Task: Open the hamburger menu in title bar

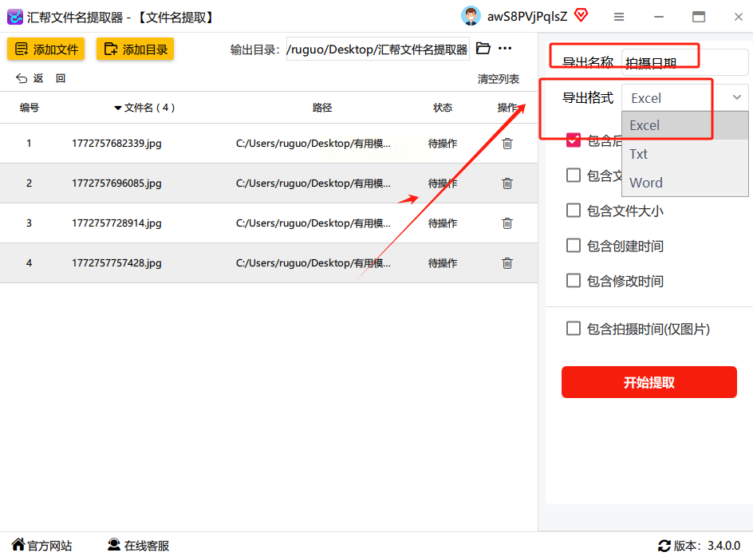Action: (x=619, y=17)
